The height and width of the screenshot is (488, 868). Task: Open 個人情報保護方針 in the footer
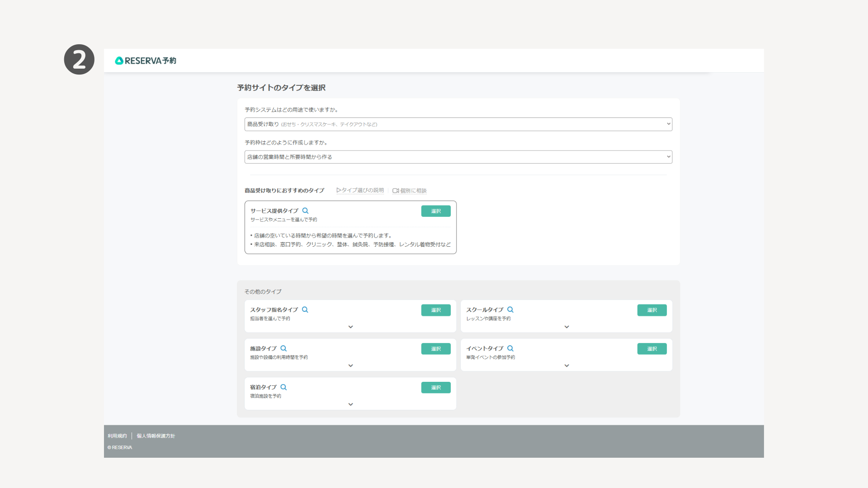156,436
